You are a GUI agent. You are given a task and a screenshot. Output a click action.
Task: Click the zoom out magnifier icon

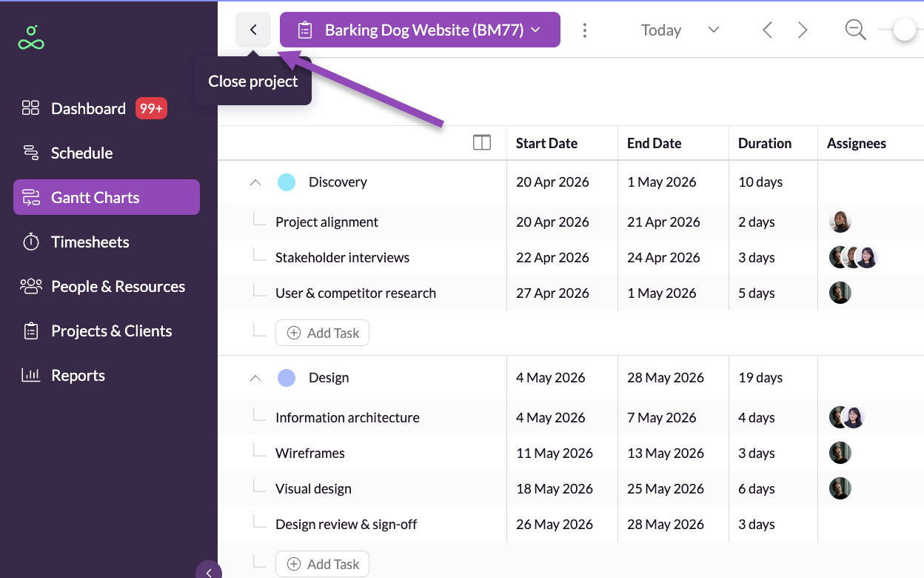coord(855,30)
